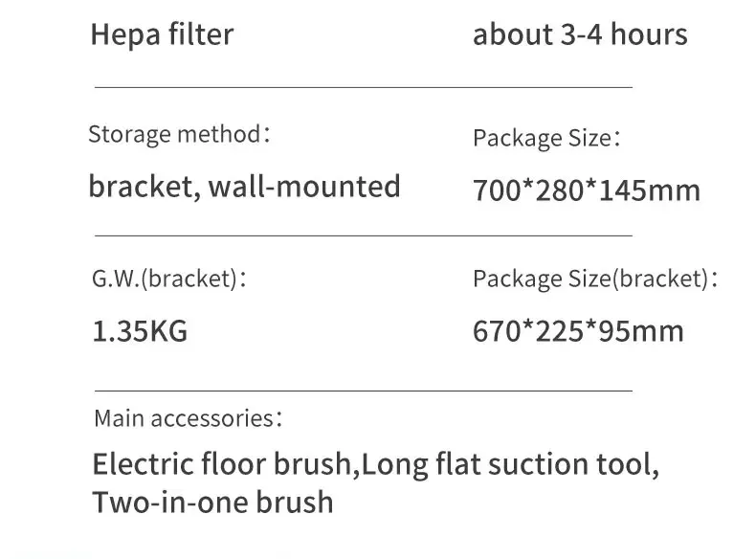
Task: Click the "700*280*145mm" dimension value
Action: 587,190
